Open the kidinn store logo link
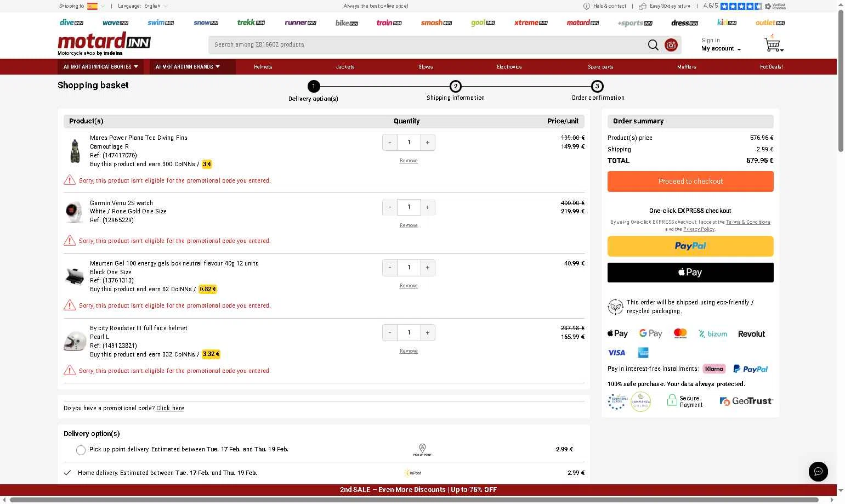 coord(727,22)
